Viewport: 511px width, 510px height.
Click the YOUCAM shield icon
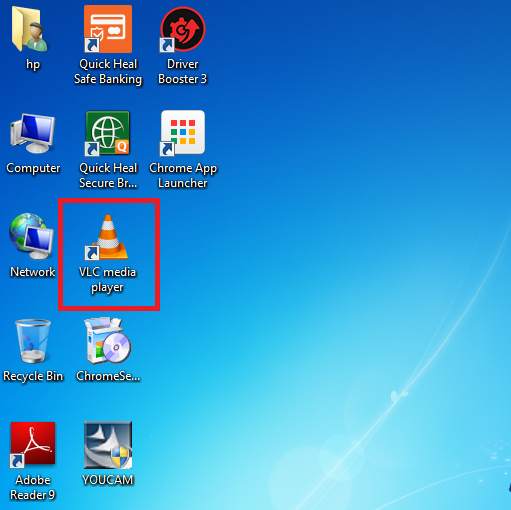point(108,445)
